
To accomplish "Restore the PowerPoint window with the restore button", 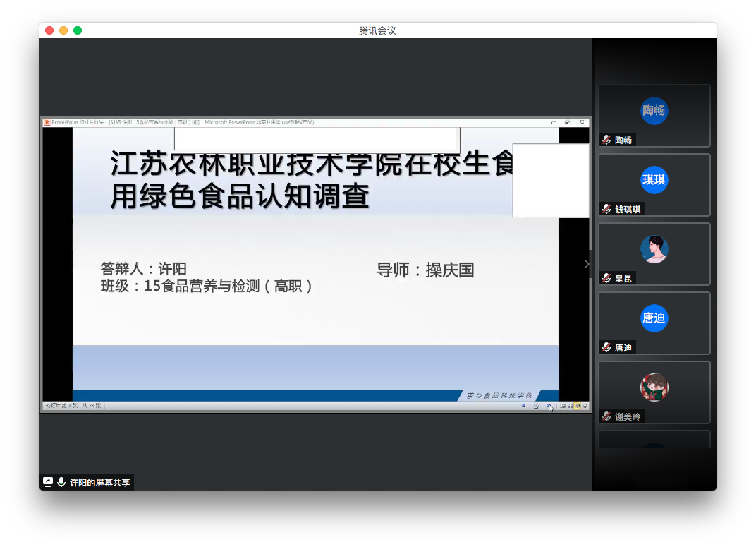I will click(x=567, y=122).
